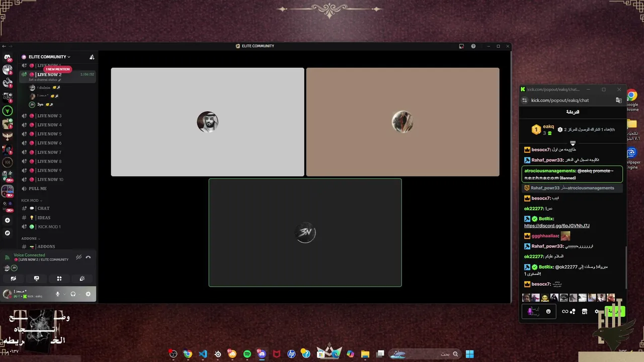
Task: Open the CHAT text channel
Action: (x=57, y=208)
